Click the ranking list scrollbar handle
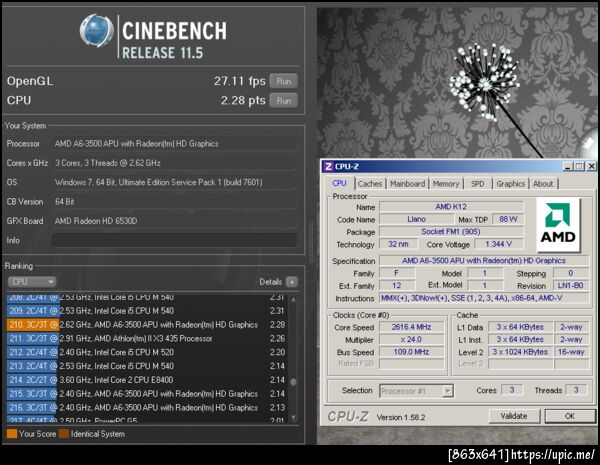 pos(293,382)
